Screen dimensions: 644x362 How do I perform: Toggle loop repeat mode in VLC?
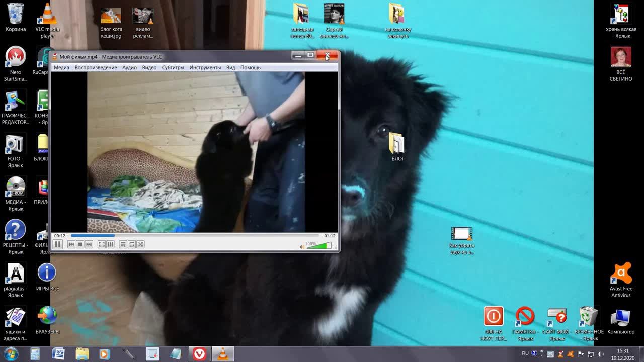tap(132, 244)
